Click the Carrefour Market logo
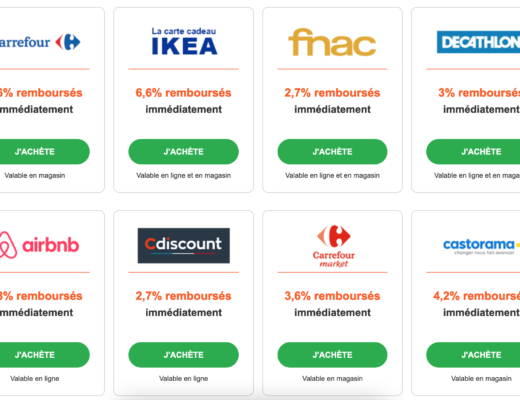The image size is (520, 400). pos(334,246)
